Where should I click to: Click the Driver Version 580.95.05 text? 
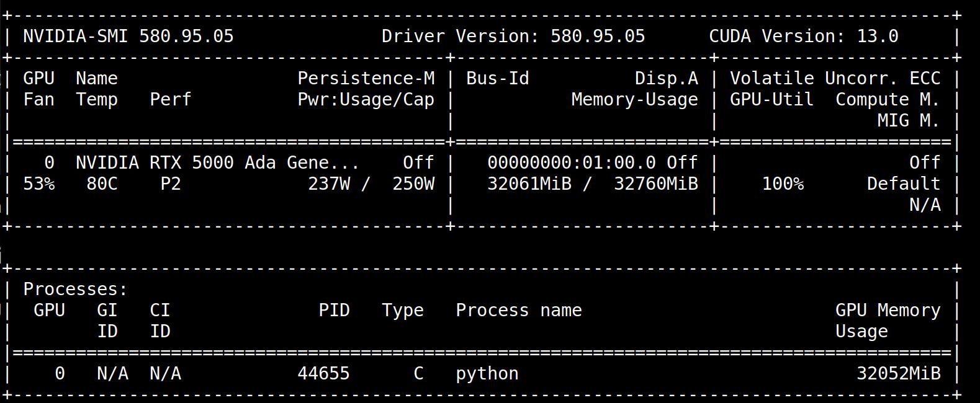(513, 36)
